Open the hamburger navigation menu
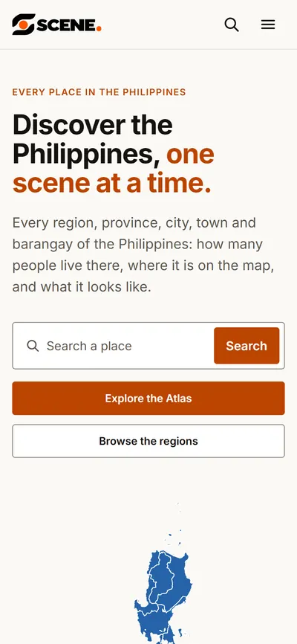 (x=268, y=25)
